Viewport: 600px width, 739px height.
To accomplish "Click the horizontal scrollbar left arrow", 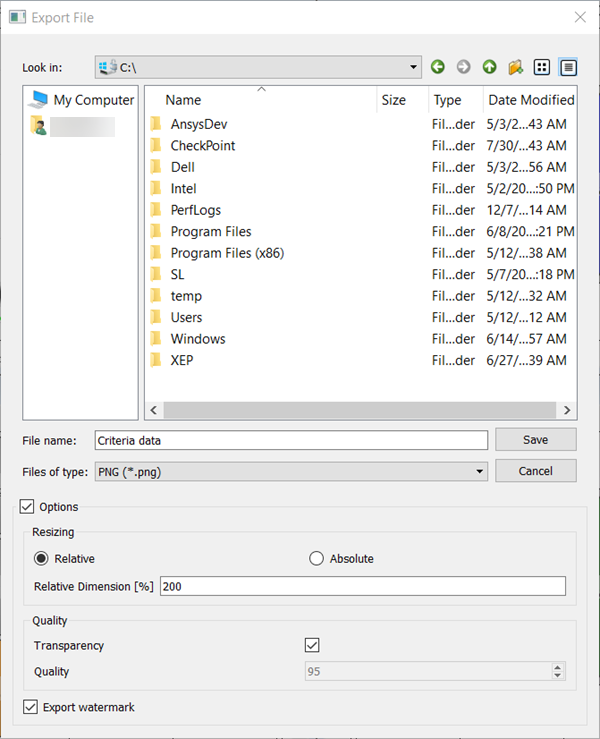I will [154, 410].
